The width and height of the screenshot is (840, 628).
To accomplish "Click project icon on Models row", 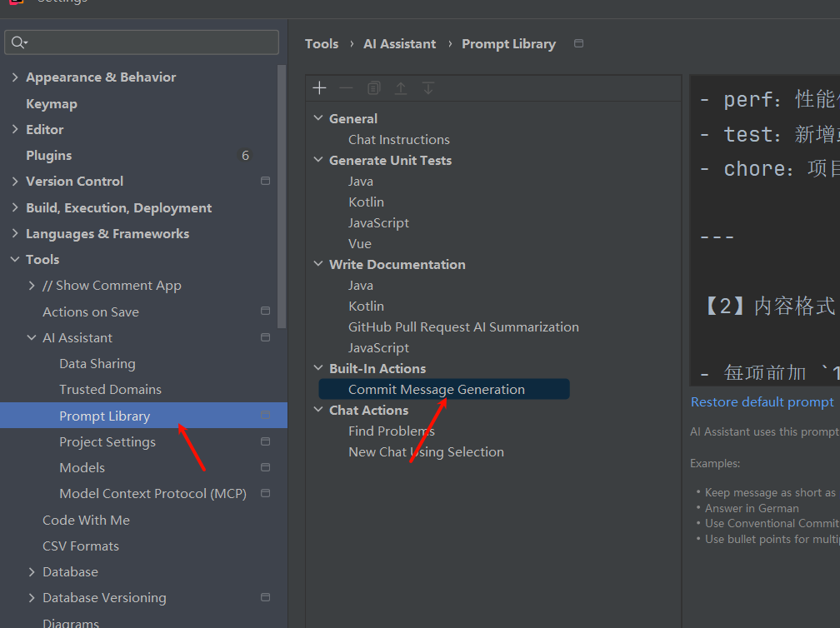I will [265, 467].
